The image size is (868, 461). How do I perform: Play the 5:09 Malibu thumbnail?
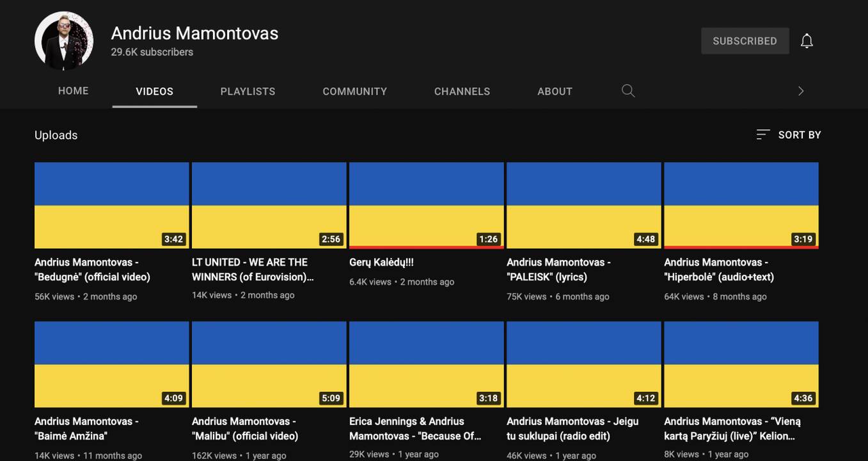tap(269, 364)
